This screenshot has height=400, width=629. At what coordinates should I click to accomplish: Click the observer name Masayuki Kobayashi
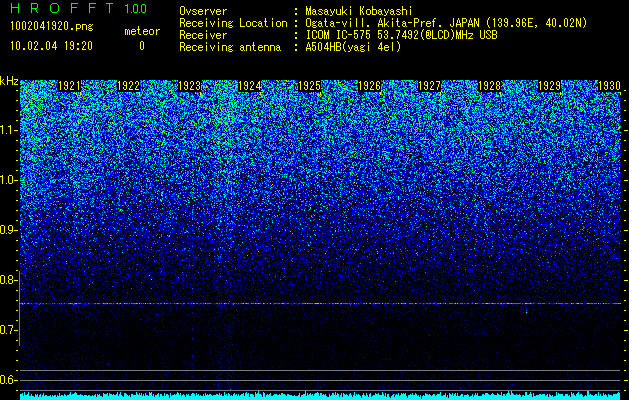359,11
